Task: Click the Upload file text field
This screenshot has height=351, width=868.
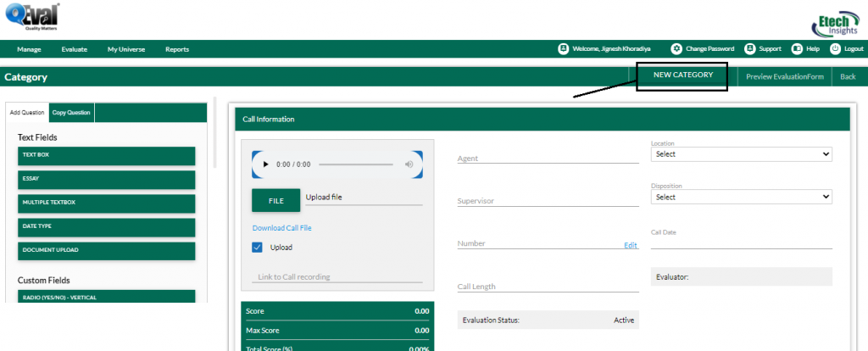Action: 364,198
